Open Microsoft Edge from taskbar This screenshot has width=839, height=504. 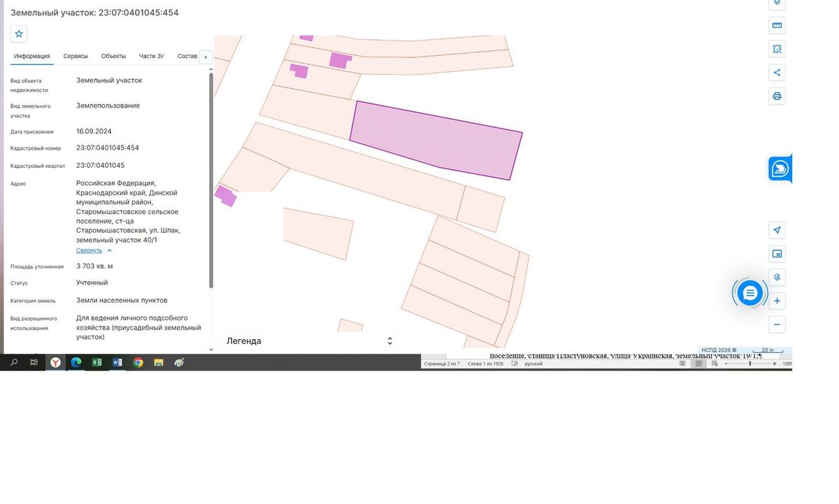pos(76,362)
